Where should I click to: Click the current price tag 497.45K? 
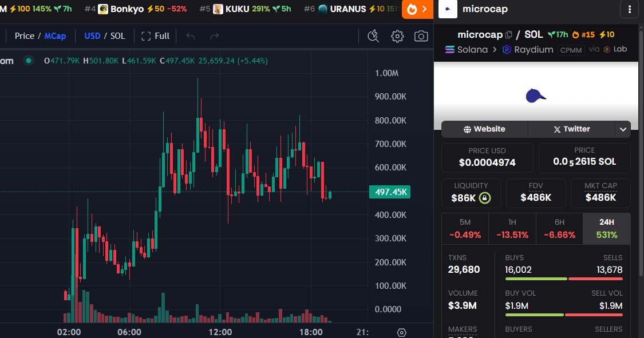click(390, 192)
